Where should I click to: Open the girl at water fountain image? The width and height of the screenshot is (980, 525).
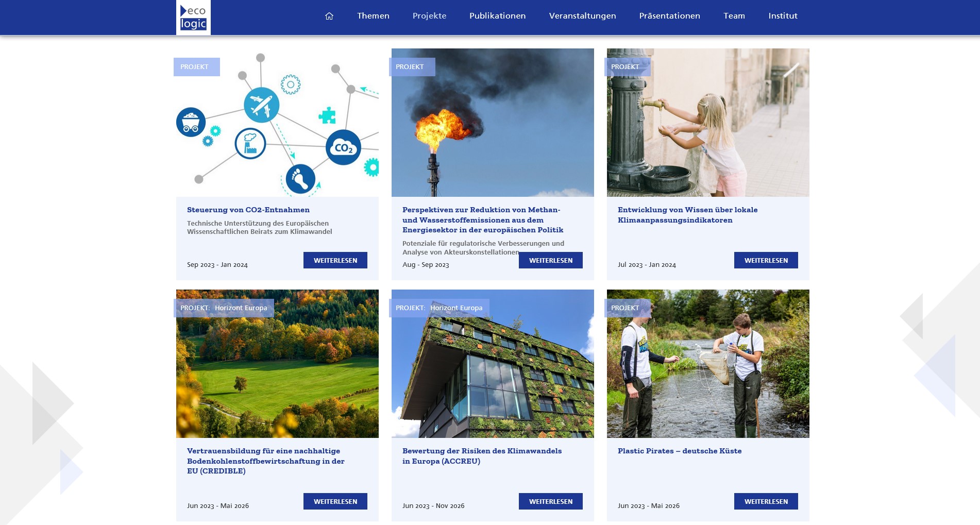click(708, 123)
